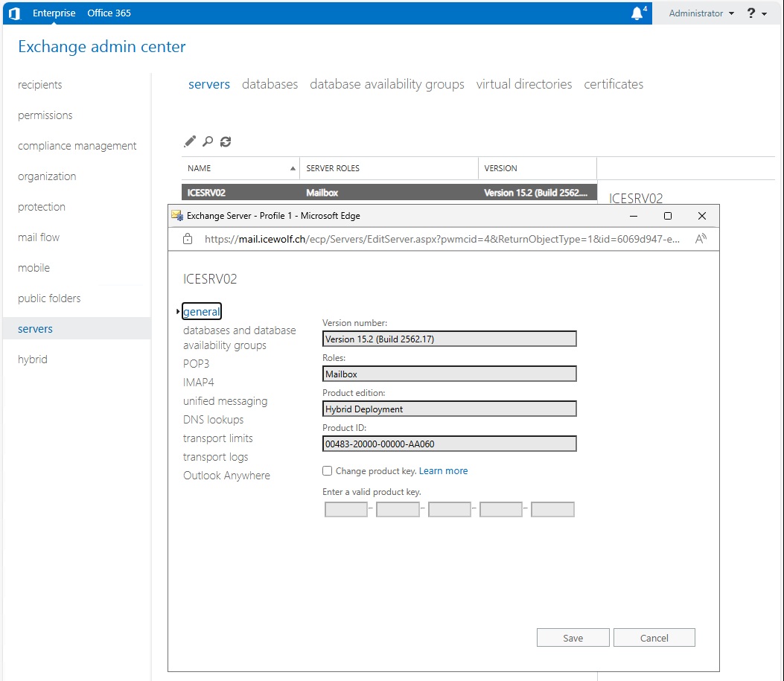The height and width of the screenshot is (681, 784).
Task: Maximize the Exchange Server popup window
Action: point(668,216)
